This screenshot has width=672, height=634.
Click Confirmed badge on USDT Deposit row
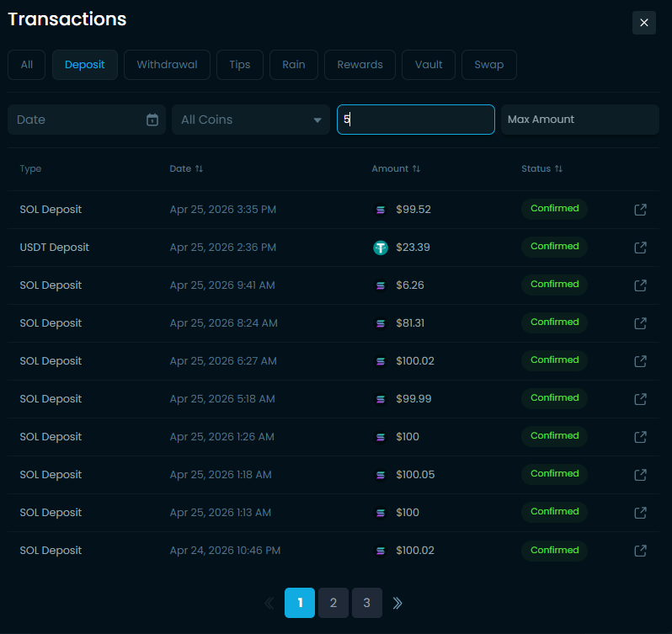tap(554, 247)
